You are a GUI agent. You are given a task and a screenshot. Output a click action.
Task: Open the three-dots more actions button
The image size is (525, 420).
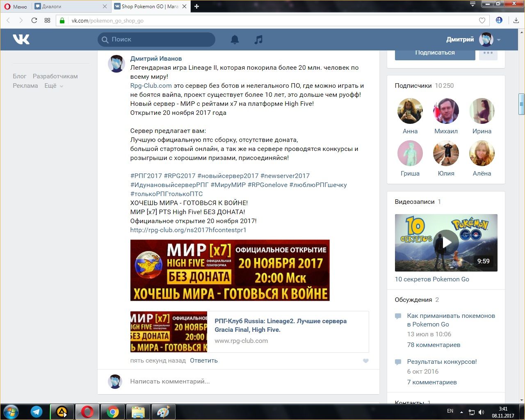point(488,54)
